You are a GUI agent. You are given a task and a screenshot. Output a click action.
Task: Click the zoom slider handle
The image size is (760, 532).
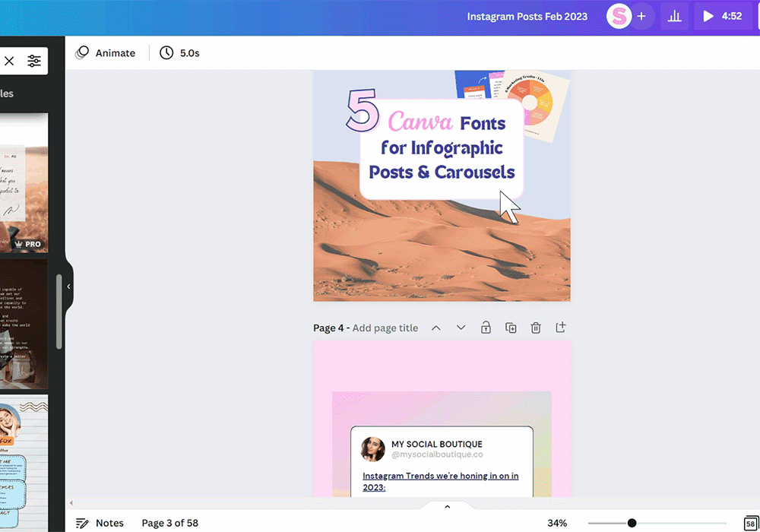[632, 523]
